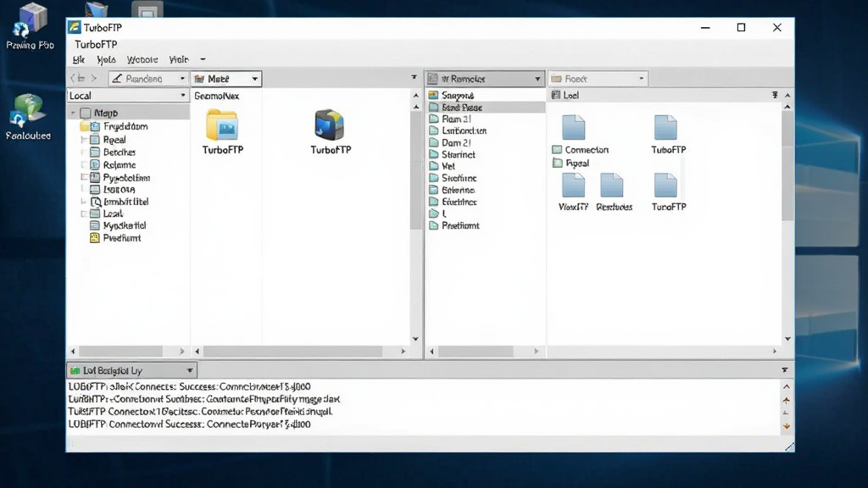868x488 pixels.
Task: Click the dash item after Vieln menu
Action: [x=203, y=59]
